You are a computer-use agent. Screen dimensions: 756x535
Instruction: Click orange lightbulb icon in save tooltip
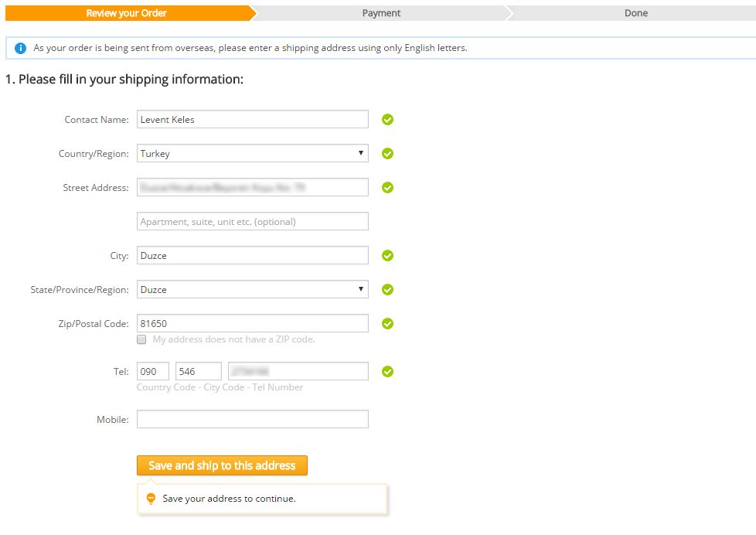(151, 499)
